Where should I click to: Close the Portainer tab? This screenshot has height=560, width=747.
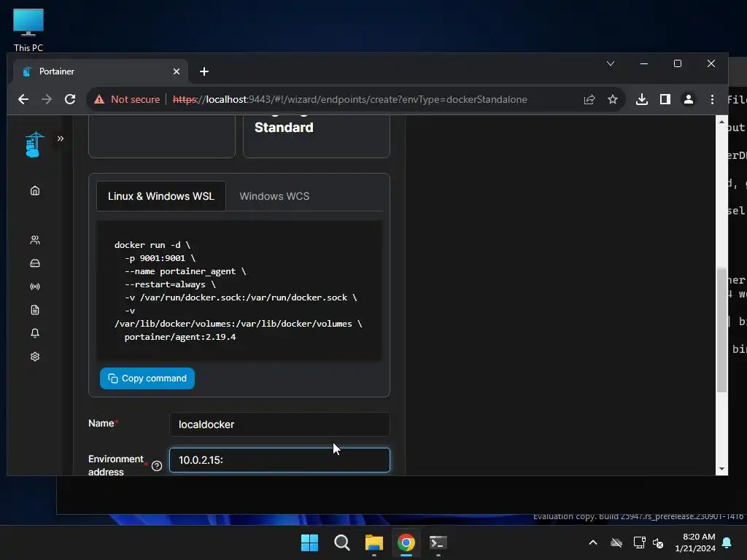pyautogui.click(x=177, y=71)
